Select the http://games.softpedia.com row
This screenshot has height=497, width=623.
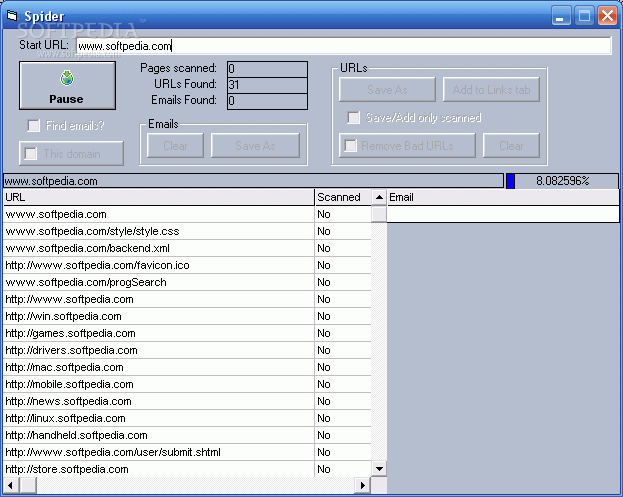pos(187,333)
